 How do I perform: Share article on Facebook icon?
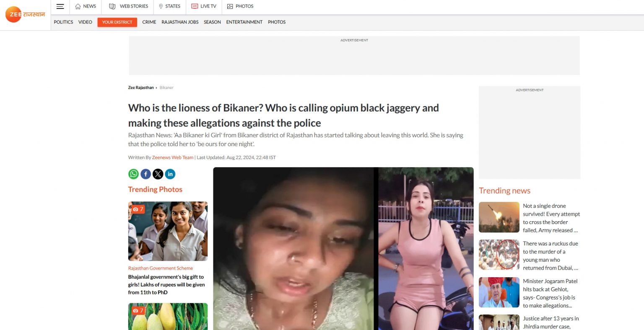click(x=145, y=174)
